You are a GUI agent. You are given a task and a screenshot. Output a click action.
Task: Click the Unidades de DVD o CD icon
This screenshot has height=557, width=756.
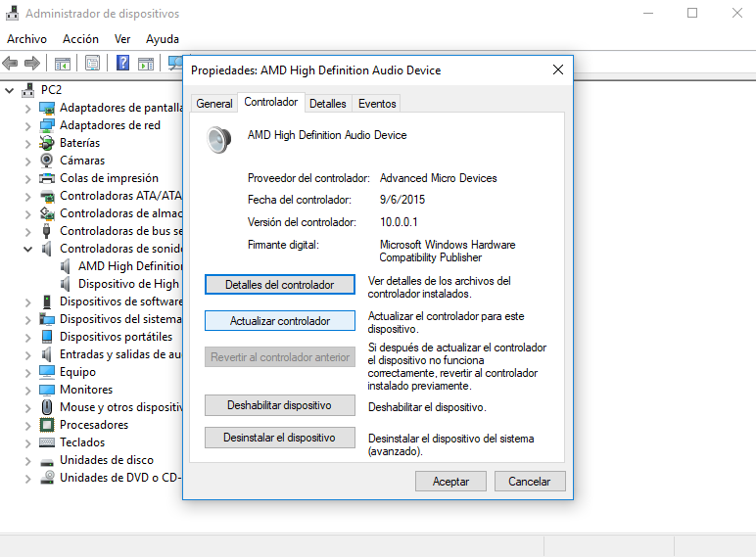pos(47,478)
